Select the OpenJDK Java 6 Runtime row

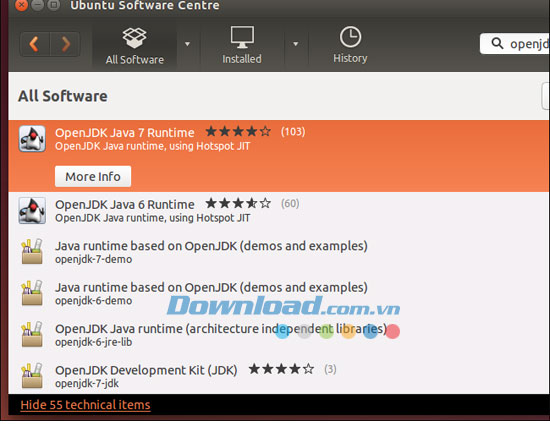click(279, 210)
